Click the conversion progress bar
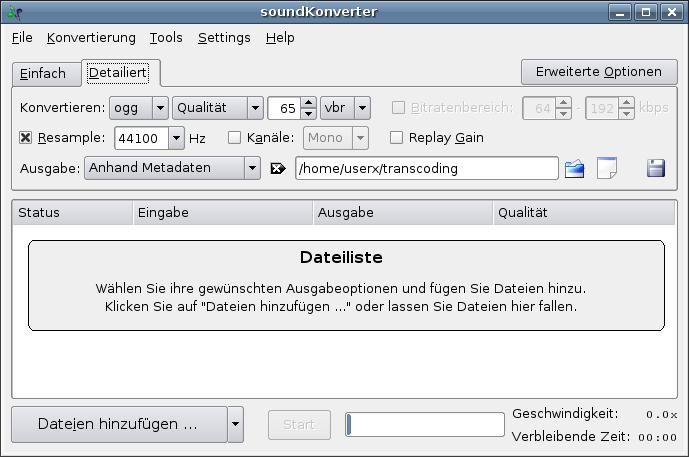The image size is (689, 457). pyautogui.click(x=425, y=424)
